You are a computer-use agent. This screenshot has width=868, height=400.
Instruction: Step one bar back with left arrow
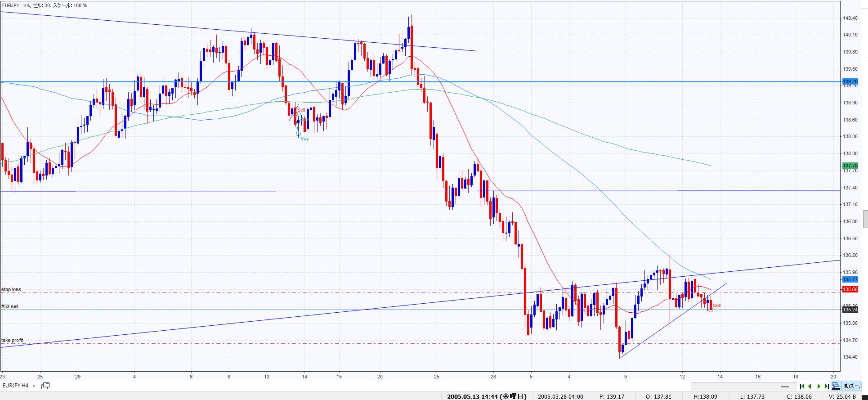pyautogui.click(x=810, y=386)
